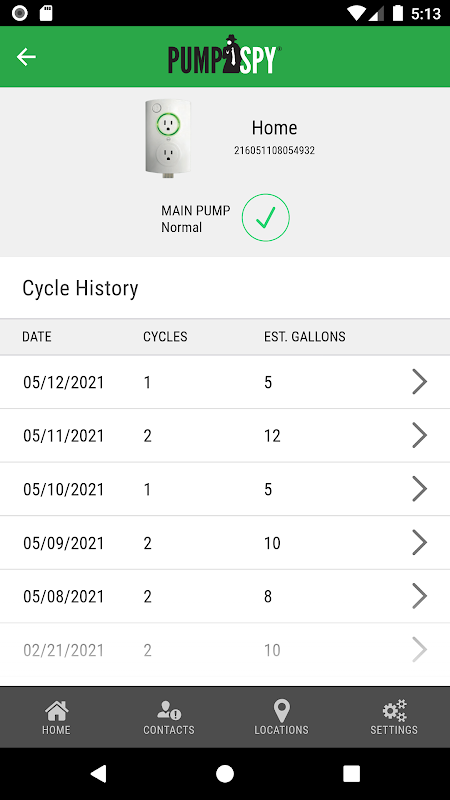
Task: Tap the Android back navigation button
Action: point(98,773)
